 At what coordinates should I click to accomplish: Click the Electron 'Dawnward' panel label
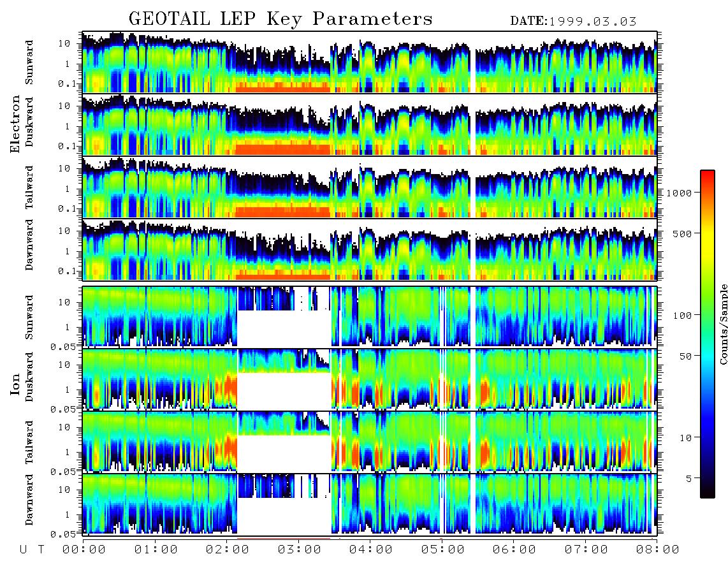point(29,245)
